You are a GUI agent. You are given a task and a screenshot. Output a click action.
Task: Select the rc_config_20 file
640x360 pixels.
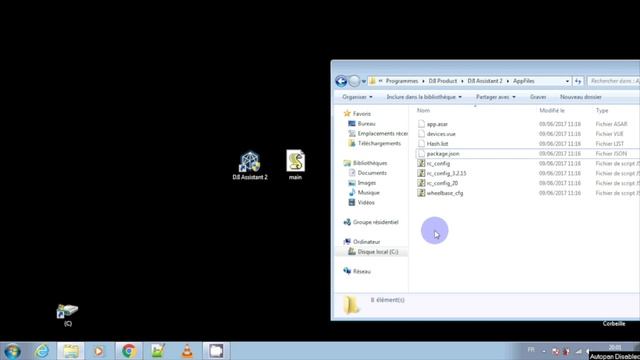coord(442,183)
